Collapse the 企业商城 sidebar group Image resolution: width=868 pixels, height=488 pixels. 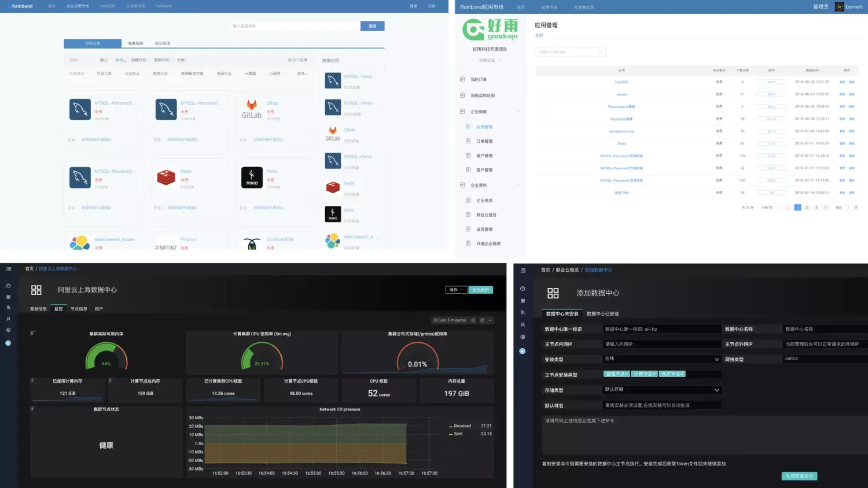pyautogui.click(x=518, y=112)
